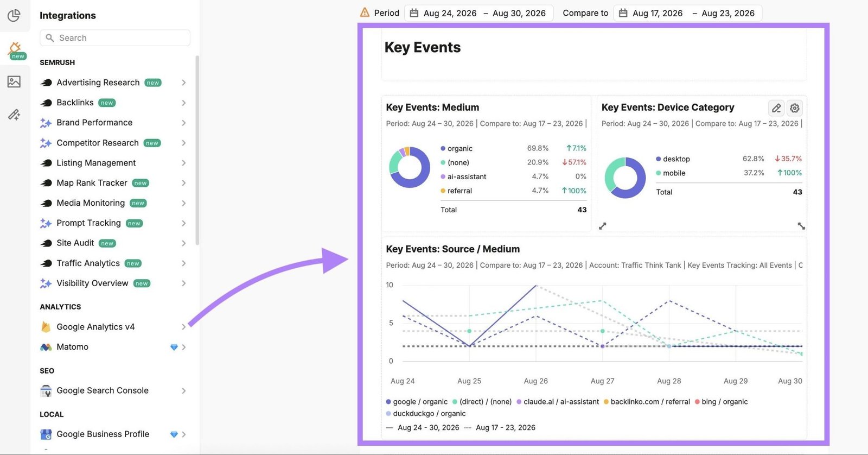This screenshot has width=868, height=455.
Task: Click the Google Search Console logo icon
Action: pyautogui.click(x=46, y=391)
